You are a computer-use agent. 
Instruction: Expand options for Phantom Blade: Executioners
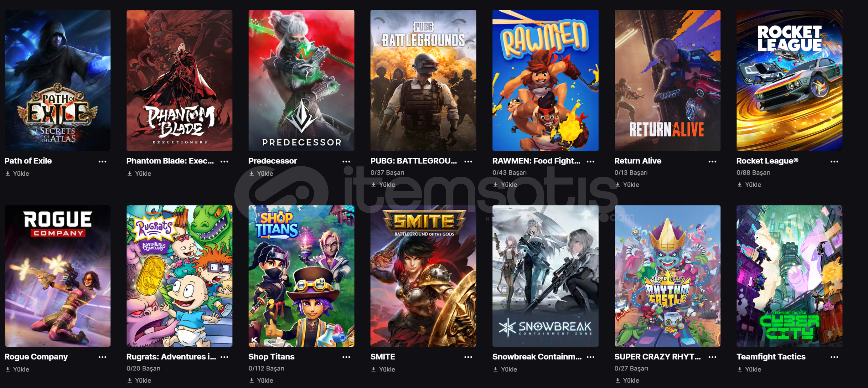225,162
